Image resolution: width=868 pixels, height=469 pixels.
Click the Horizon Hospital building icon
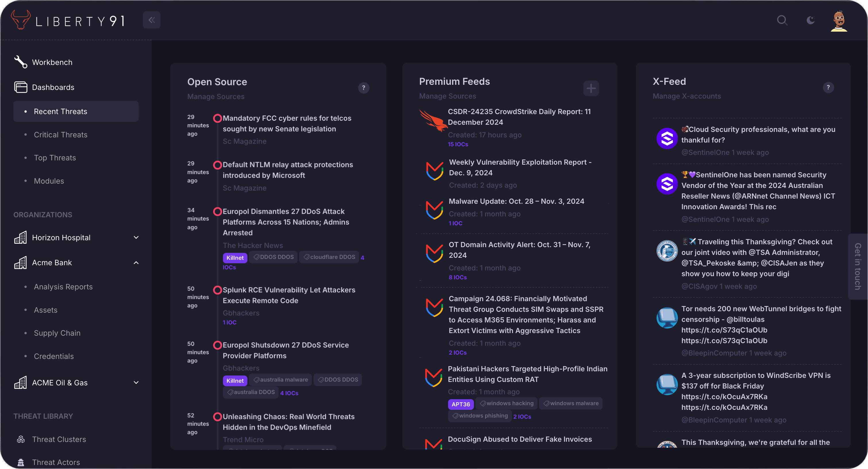21,237
